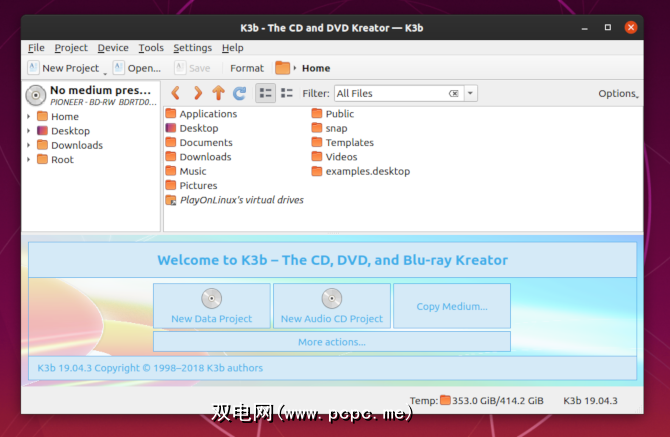The image size is (670, 437).
Task: Switch to compact list view icon
Action: [287, 93]
